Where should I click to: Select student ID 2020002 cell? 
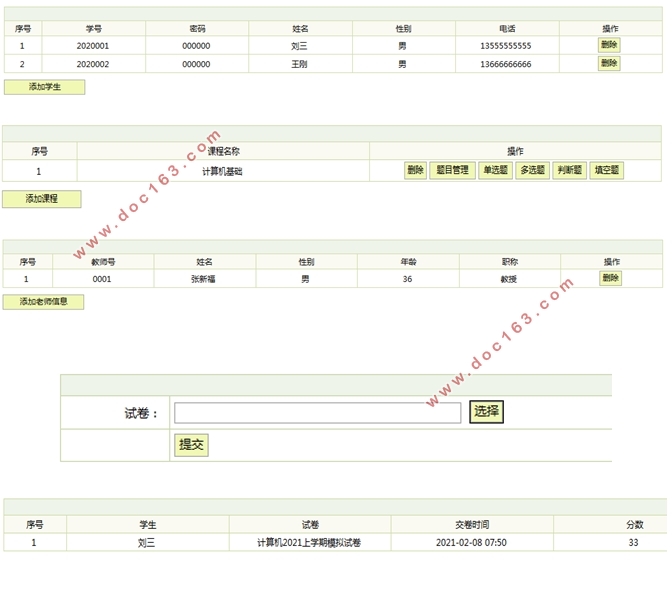pos(93,64)
